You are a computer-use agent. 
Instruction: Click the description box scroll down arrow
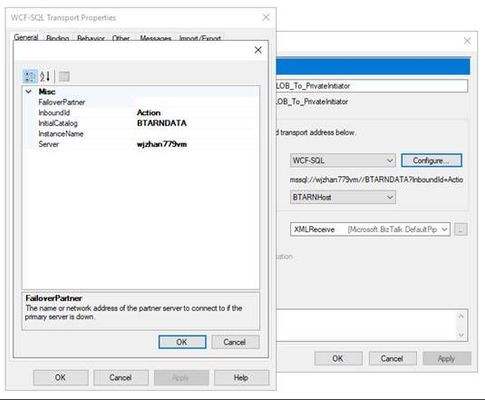click(461, 335)
